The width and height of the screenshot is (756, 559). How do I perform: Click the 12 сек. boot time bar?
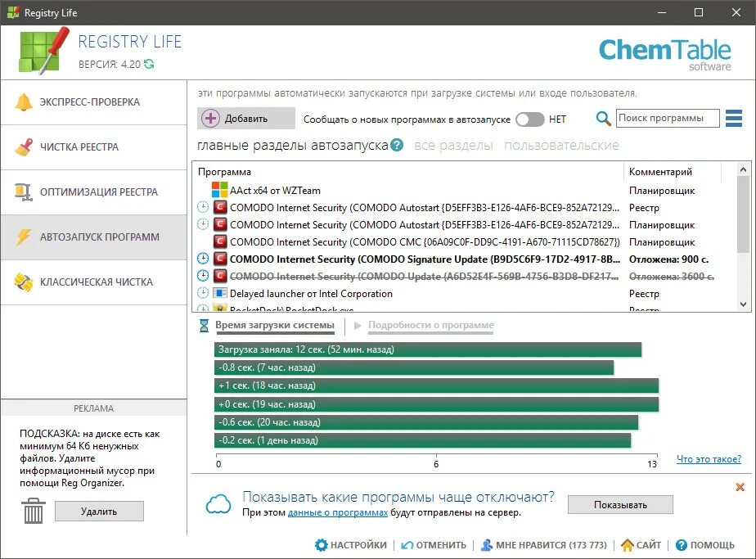tap(428, 349)
